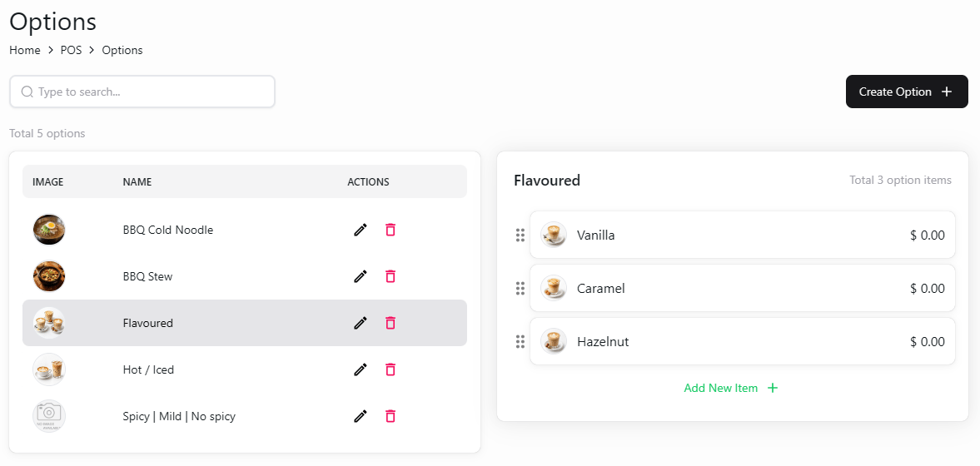Click the Flavoured option thumbnail
Viewport: 980px width, 466px height.
point(49,323)
